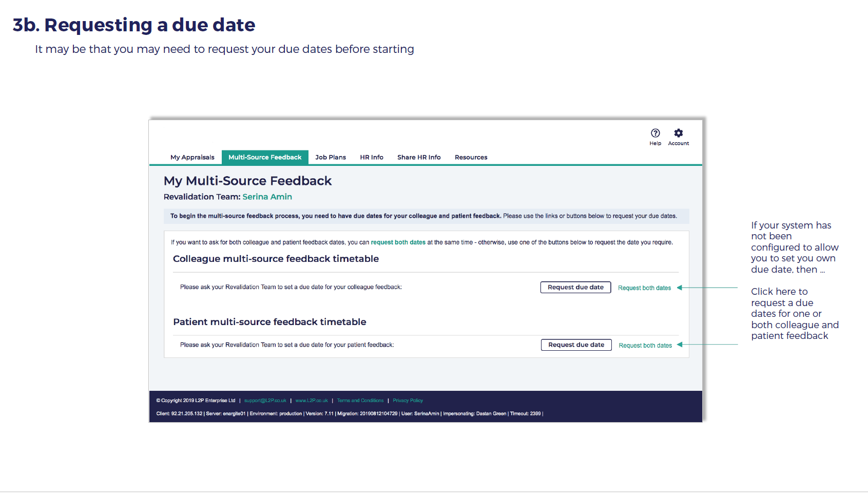Click the Colleague multi-source feedback timetable heading
Screen dimensions: 868x493
click(276, 259)
